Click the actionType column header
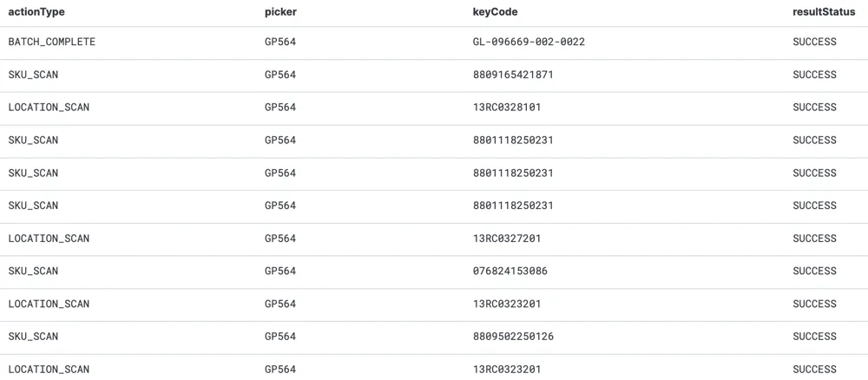Image resolution: width=868 pixels, height=380 pixels. coord(36,11)
